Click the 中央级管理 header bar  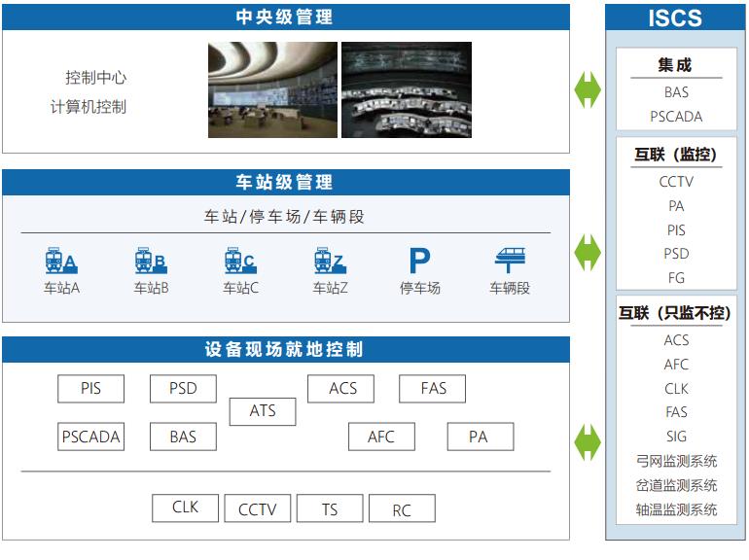pos(285,17)
